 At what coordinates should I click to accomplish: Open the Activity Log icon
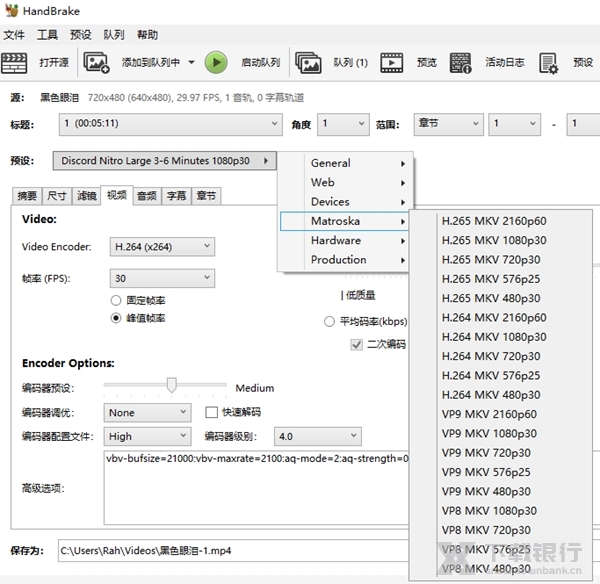460,62
